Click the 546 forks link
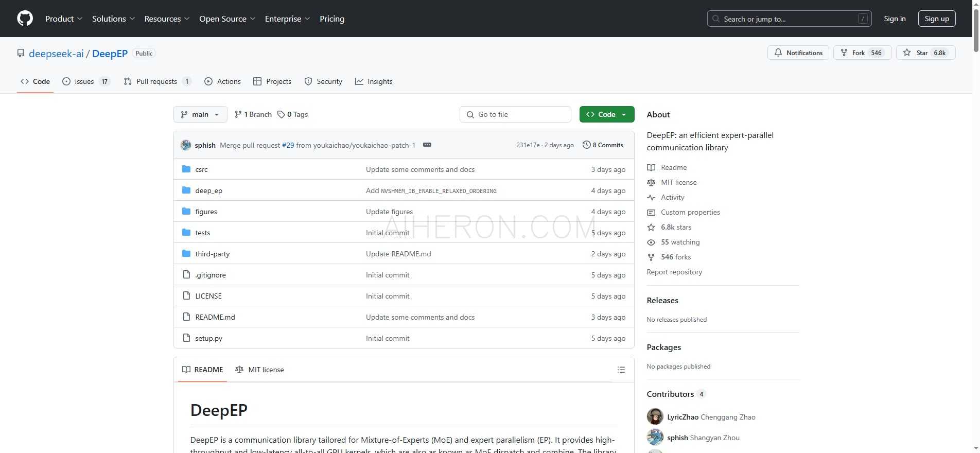The height and width of the screenshot is (453, 980). pyautogui.click(x=676, y=257)
